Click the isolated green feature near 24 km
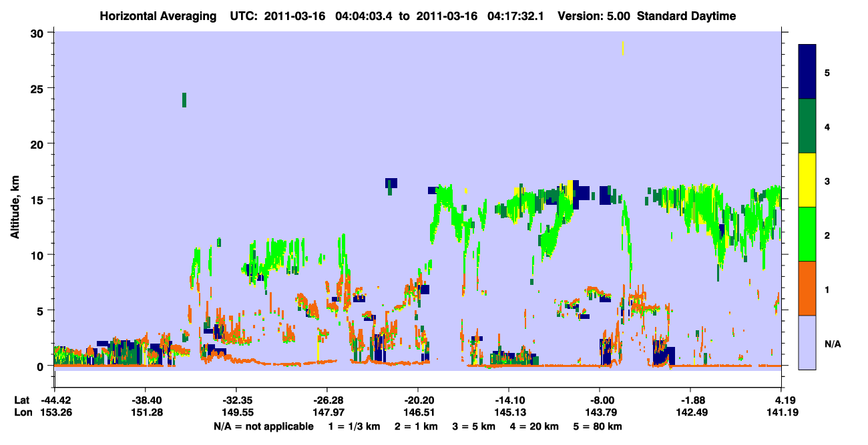This screenshot has width=868, height=445. [184, 100]
